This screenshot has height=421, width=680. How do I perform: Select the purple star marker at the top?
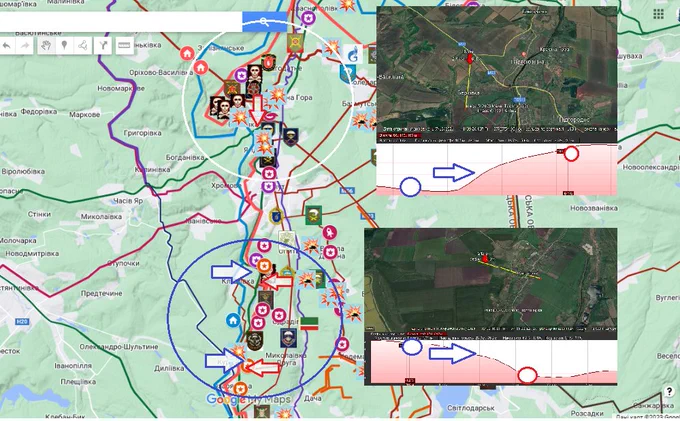308,18
